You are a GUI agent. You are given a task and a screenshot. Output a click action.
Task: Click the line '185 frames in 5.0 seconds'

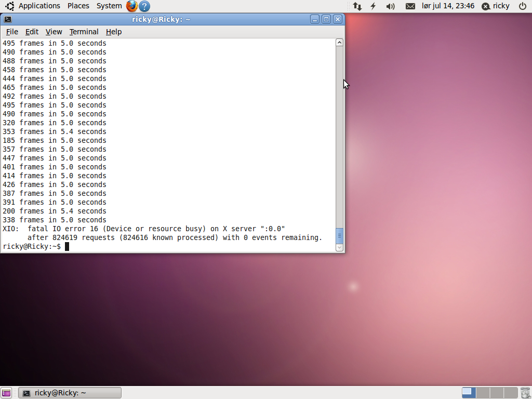54,140
